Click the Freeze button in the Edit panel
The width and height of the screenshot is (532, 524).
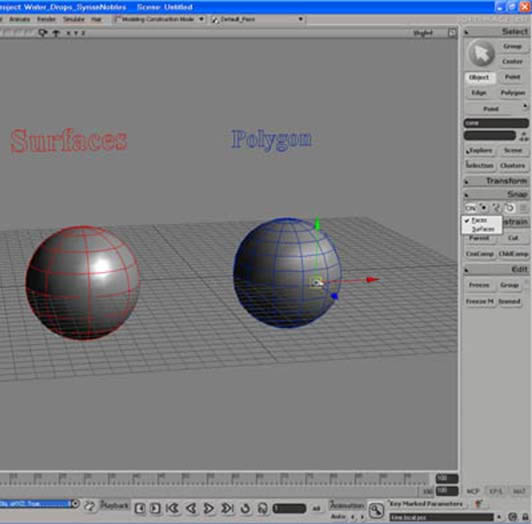pyautogui.click(x=479, y=285)
